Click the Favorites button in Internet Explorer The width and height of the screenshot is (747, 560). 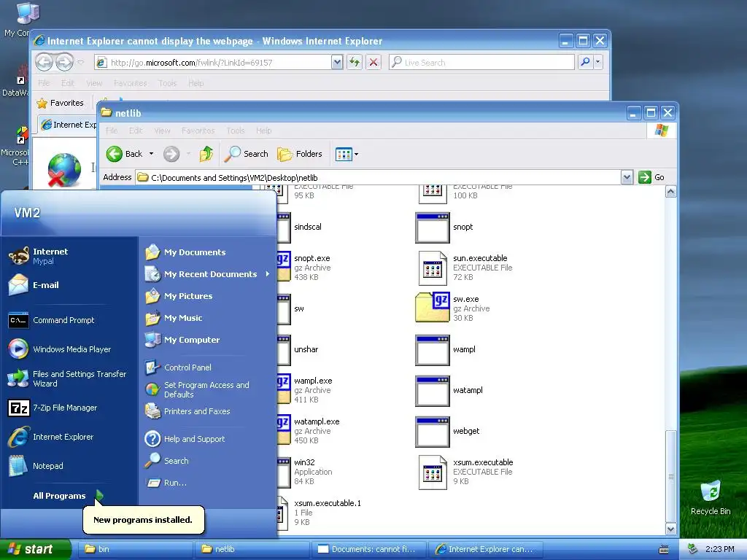[60, 103]
